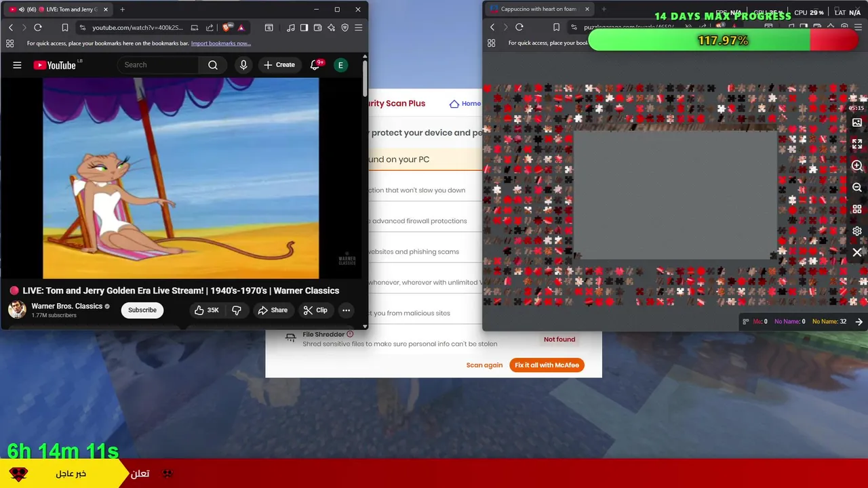Toggle the sidebar panel icon in YouTube window
The width and height of the screenshot is (868, 488).
(304, 28)
